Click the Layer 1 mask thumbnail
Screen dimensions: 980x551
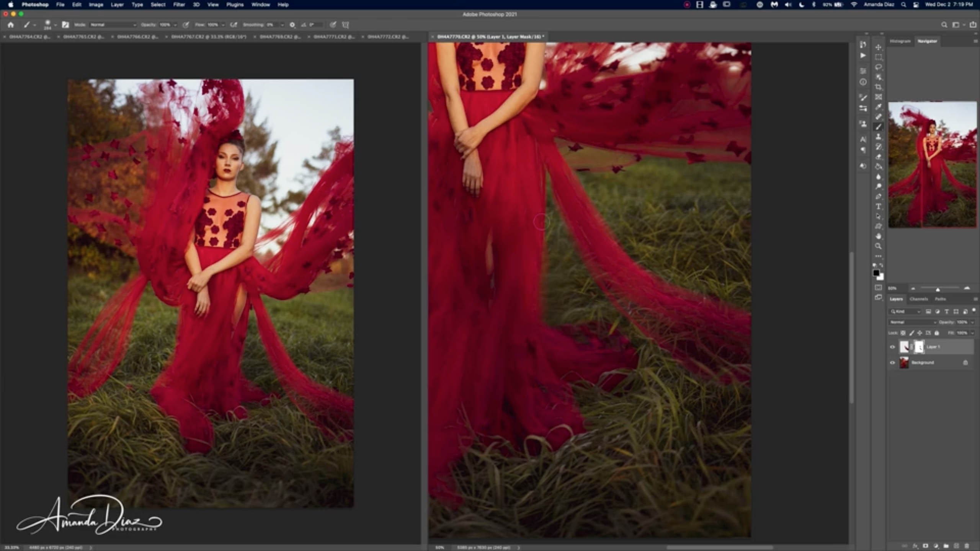[x=919, y=347]
